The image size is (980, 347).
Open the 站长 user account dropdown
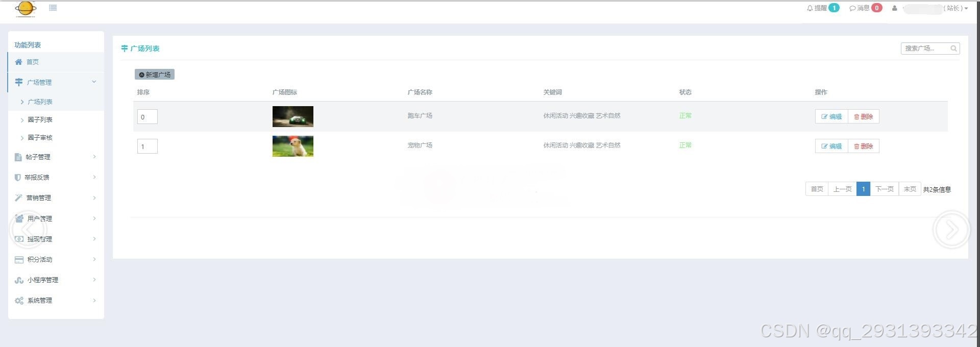[x=953, y=8]
